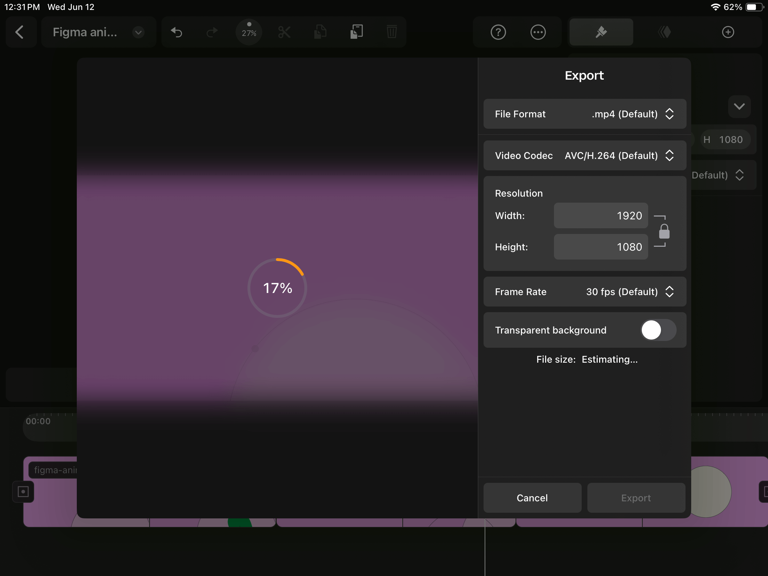The image size is (768, 576).
Task: Toggle the Transparent background switch
Action: [x=658, y=330]
